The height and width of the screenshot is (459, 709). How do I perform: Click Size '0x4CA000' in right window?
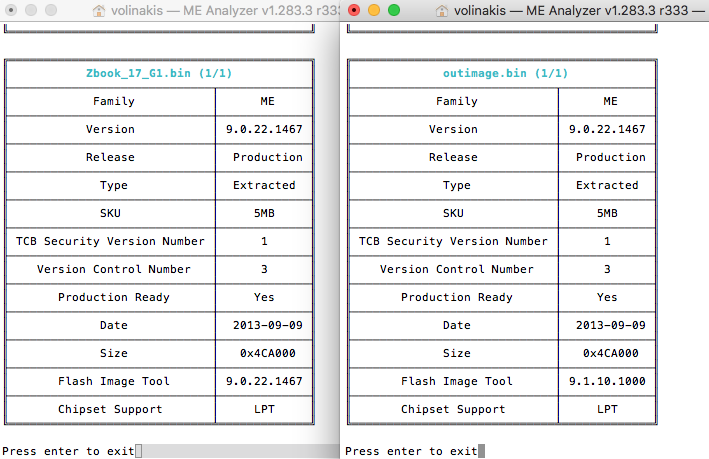[610, 354]
